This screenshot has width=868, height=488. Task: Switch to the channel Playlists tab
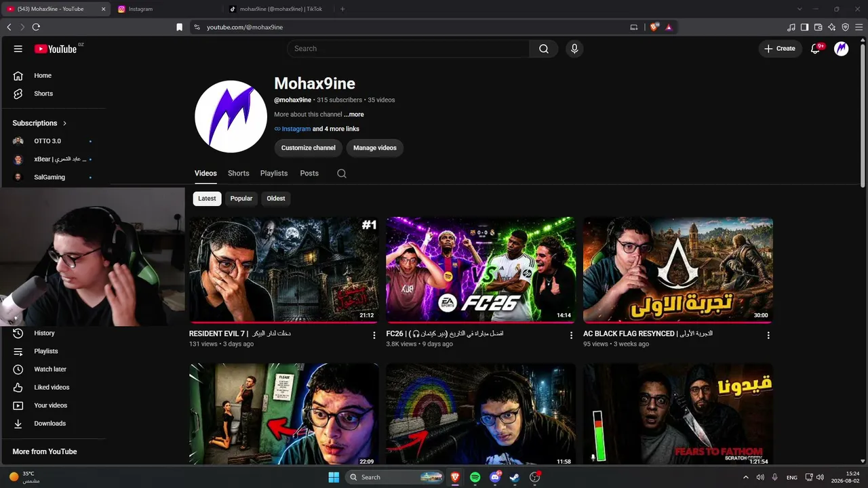click(274, 174)
